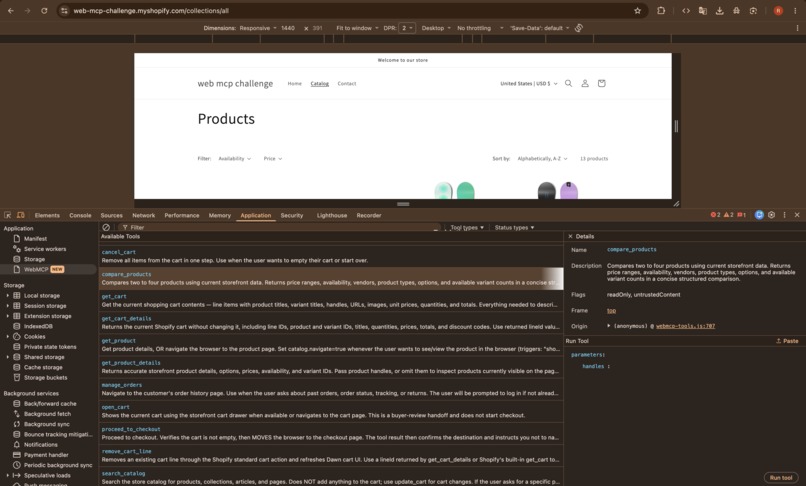Open the No throttling dropdown

click(x=480, y=28)
